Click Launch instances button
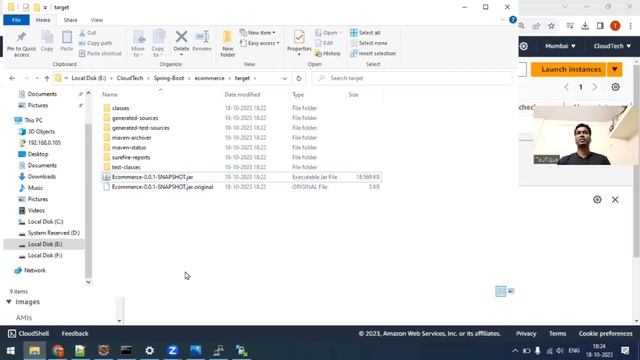 569,69
